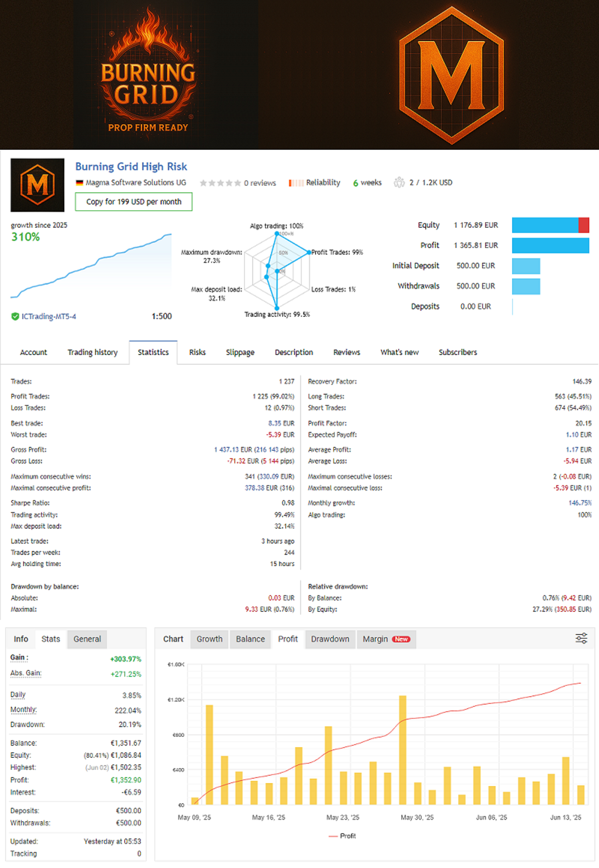Click the Monthly growth 146.75% value

[x=580, y=503]
